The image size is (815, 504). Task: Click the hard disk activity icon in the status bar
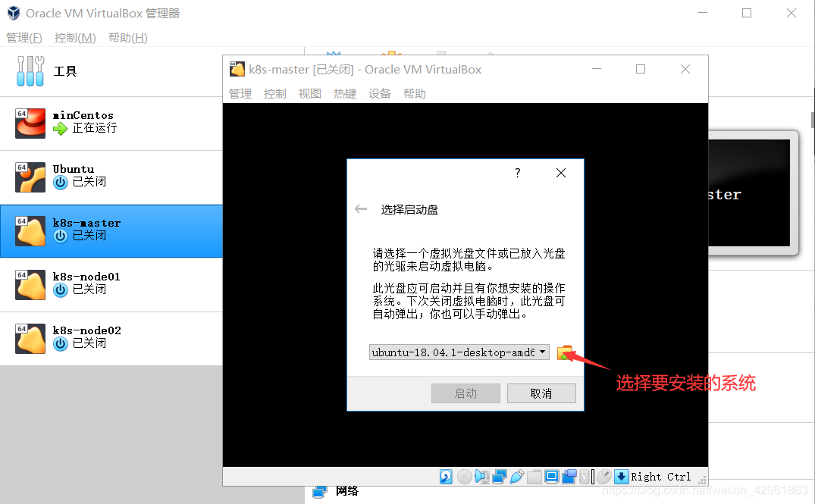(446, 477)
